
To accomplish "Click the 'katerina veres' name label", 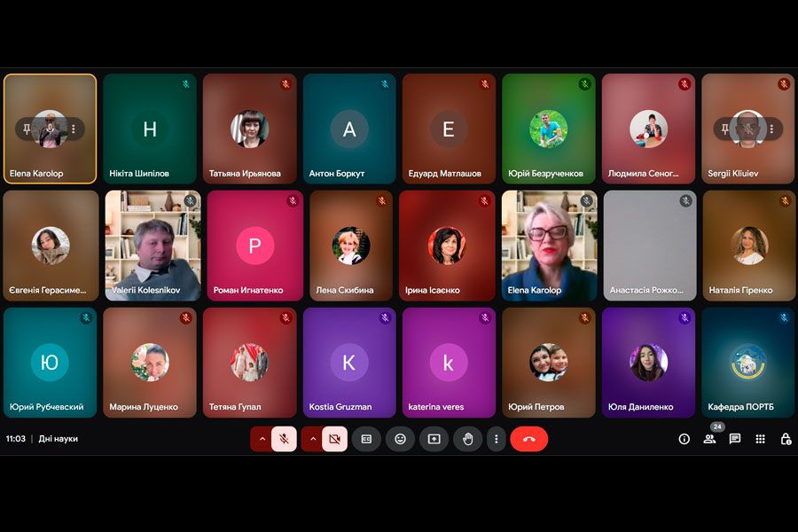I will coord(436,407).
